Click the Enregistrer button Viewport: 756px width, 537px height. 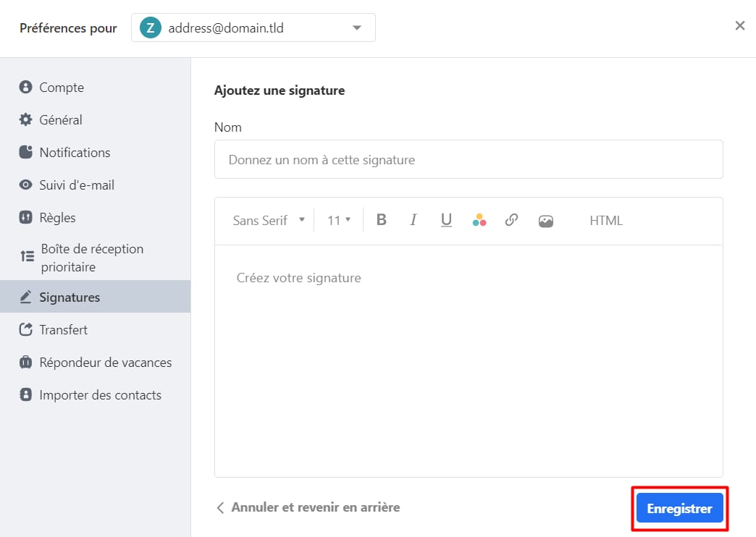(679, 508)
